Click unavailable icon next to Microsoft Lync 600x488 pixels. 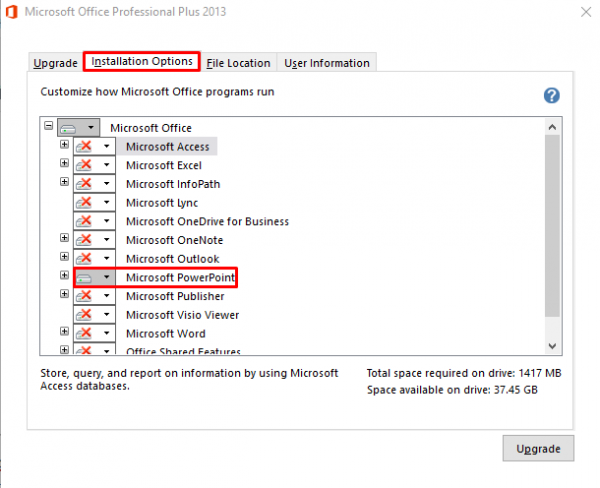[86, 202]
